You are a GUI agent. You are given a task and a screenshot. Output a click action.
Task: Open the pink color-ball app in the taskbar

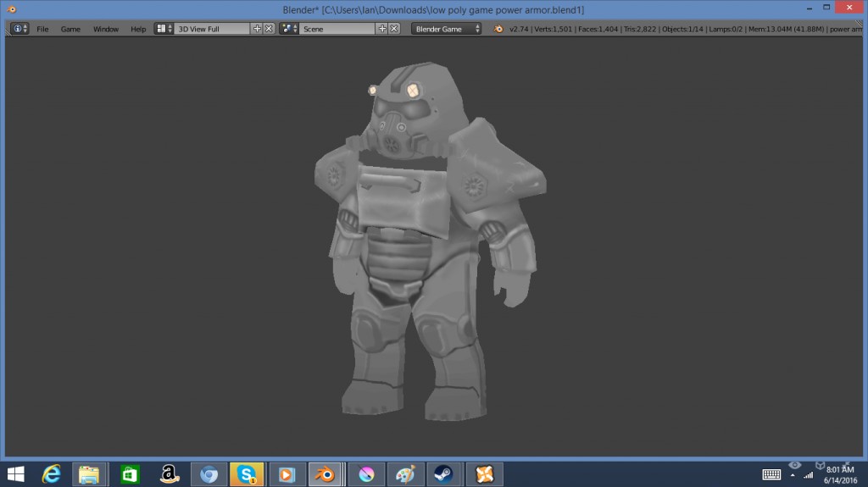click(x=366, y=474)
